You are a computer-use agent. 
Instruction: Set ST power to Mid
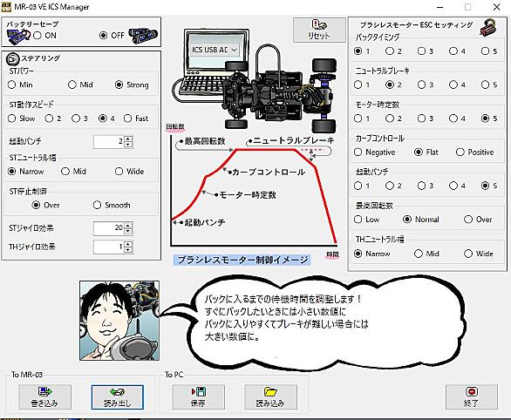pyautogui.click(x=80, y=85)
